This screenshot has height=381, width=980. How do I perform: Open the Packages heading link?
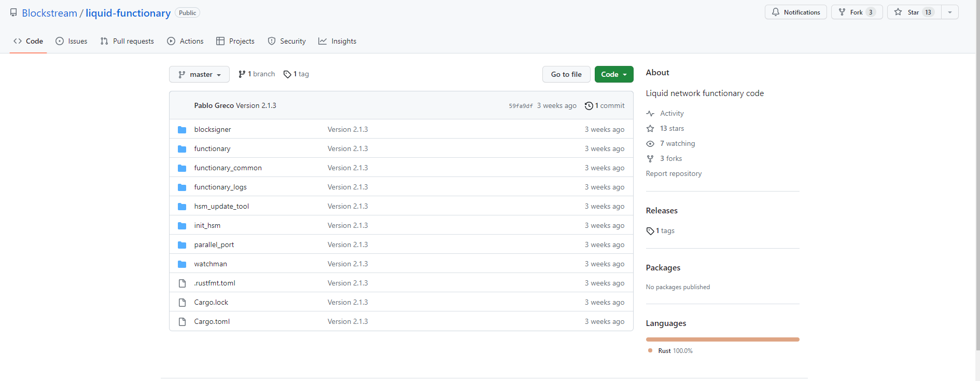663,268
